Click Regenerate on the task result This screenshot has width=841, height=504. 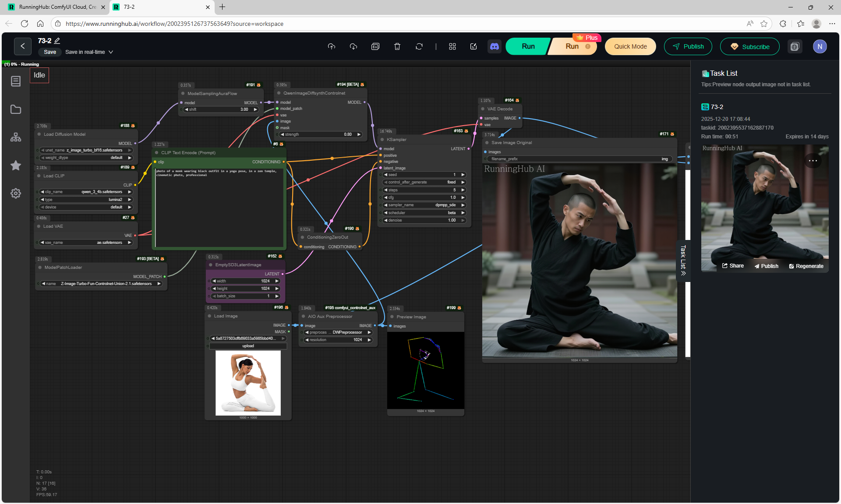click(806, 266)
